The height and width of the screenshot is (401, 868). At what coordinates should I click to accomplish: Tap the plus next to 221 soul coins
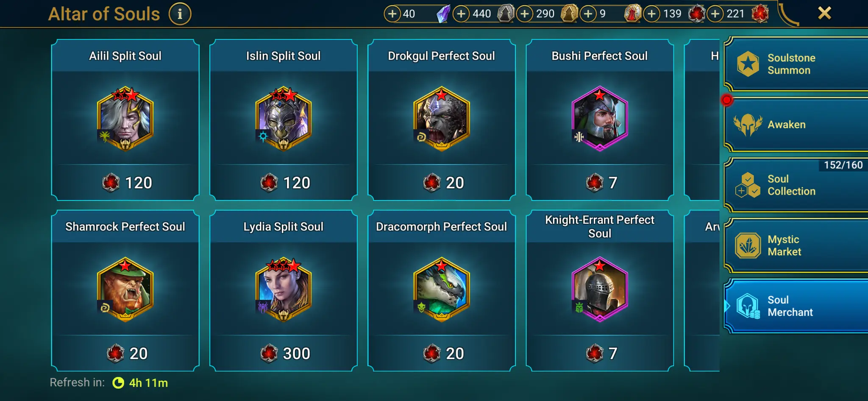(x=715, y=14)
